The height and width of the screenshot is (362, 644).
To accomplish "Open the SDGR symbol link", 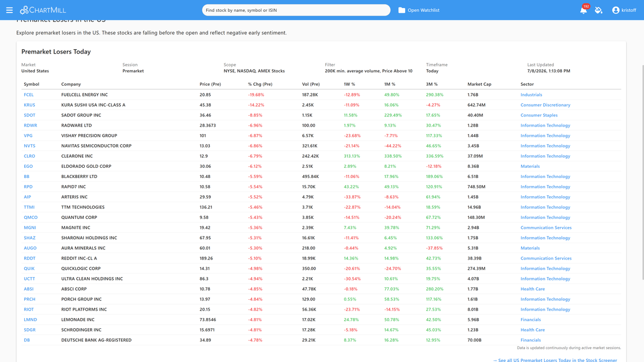I will pos(30,330).
